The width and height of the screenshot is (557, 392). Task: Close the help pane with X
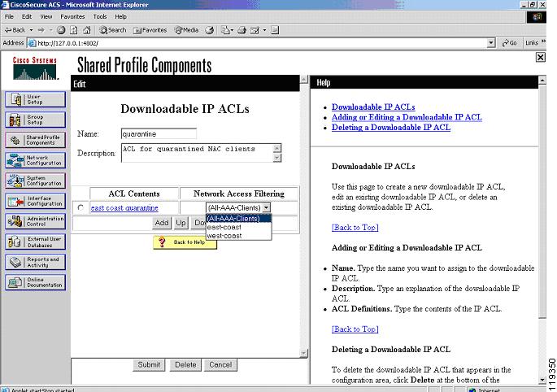[x=540, y=57]
